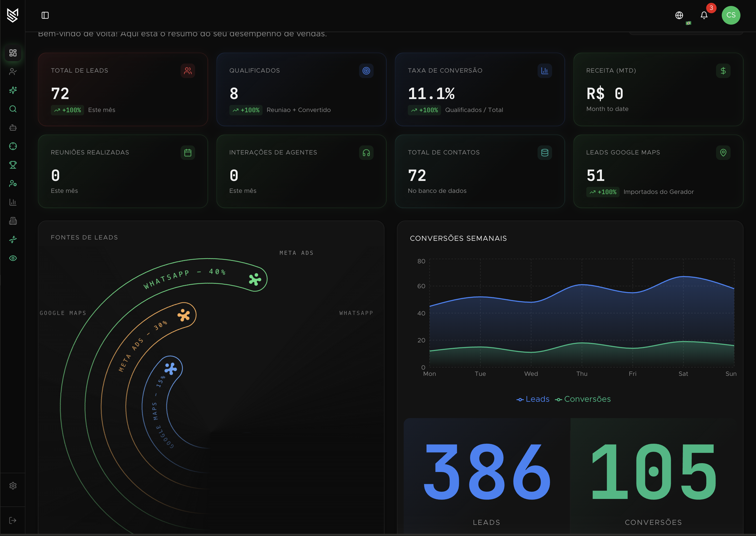Open the dashboard grid icon in sidebar
Screen dimensions: 756x536
(13, 53)
